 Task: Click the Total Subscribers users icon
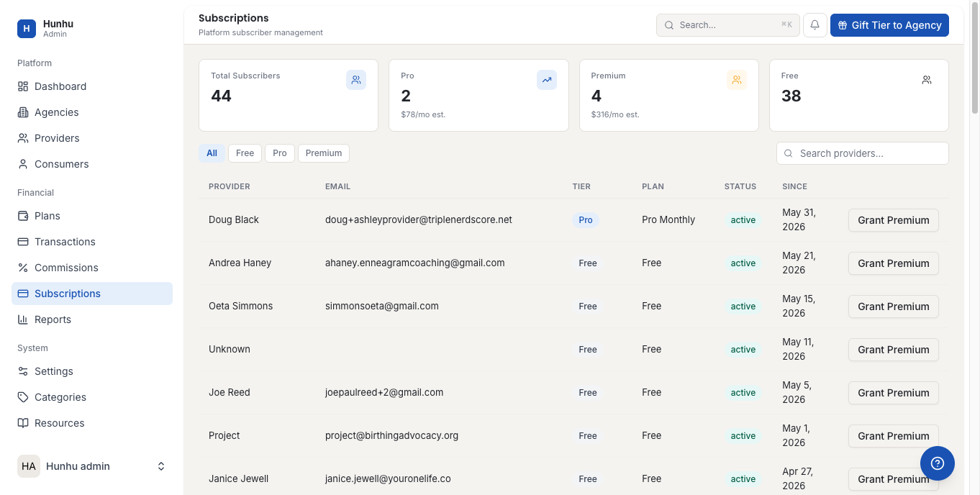(356, 80)
